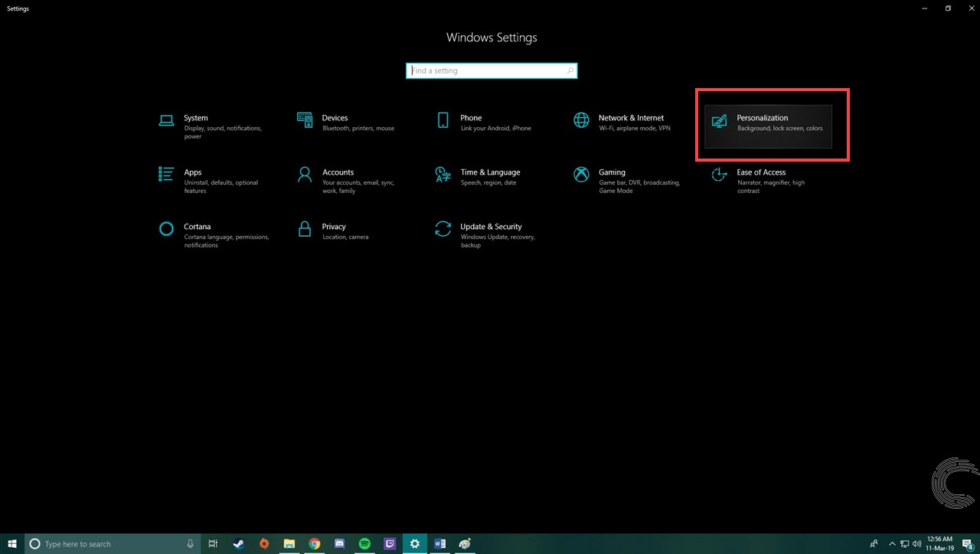
Task: Show hidden system tray icons
Action: tap(892, 544)
